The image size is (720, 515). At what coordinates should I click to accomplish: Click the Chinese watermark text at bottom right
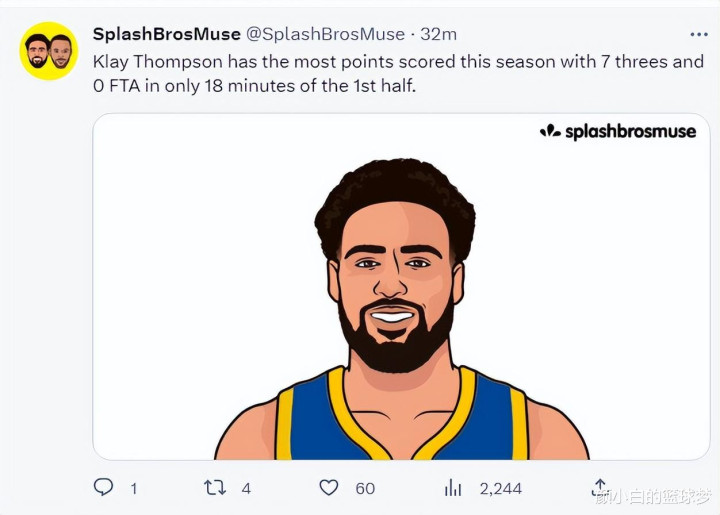[653, 497]
